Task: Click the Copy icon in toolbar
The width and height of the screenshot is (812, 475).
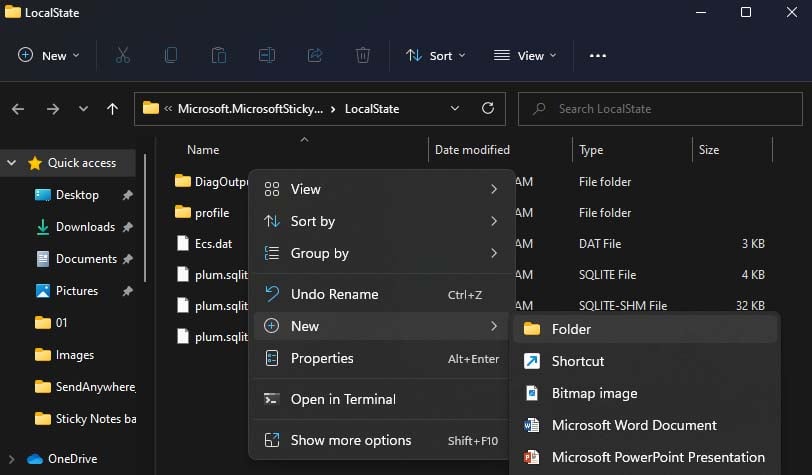Action: point(170,56)
